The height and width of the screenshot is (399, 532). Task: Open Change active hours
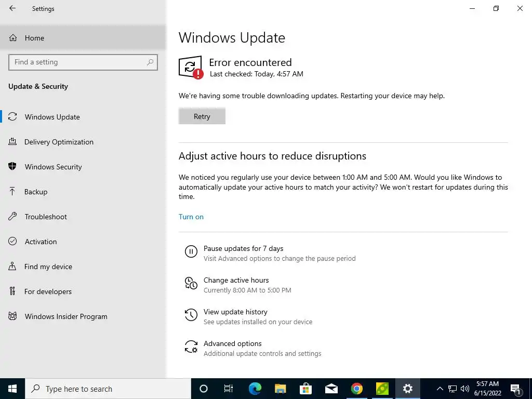click(x=236, y=280)
